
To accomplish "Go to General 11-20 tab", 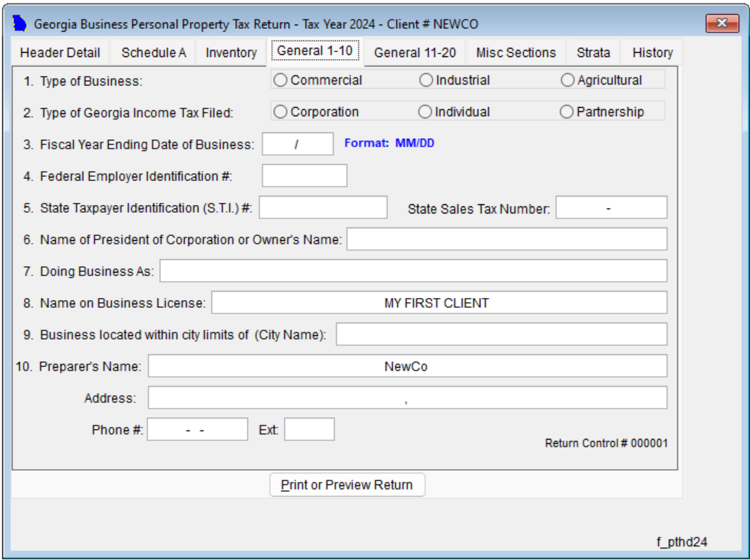I will (415, 53).
